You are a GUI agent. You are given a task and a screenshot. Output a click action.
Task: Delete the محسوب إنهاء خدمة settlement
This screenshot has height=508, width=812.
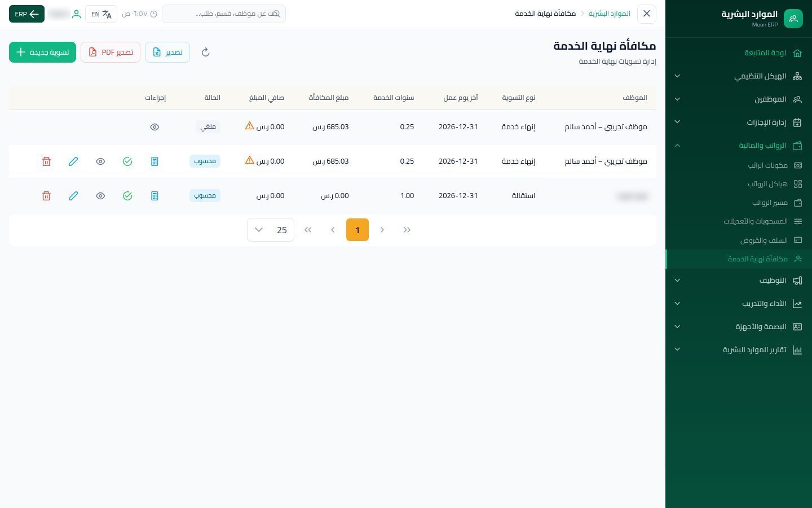point(46,161)
